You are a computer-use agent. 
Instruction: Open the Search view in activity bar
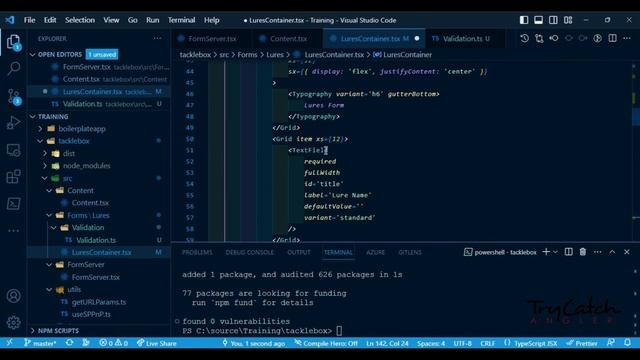13,68
